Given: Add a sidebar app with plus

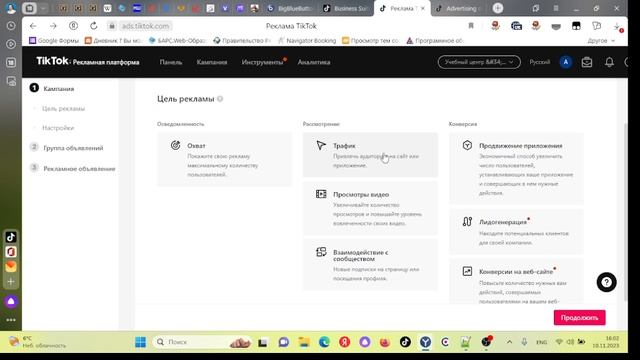Looking at the screenshot, I should pyautogui.click(x=11, y=281).
